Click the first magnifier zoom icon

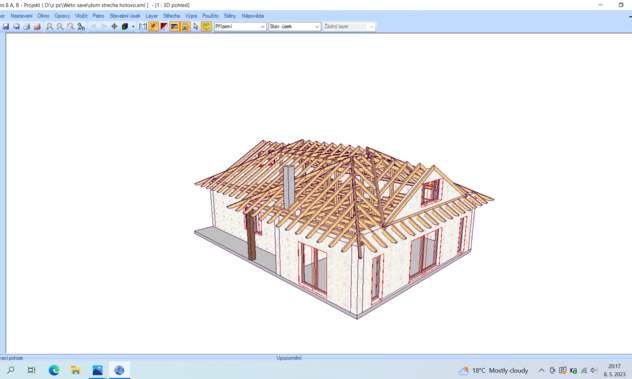point(49,27)
